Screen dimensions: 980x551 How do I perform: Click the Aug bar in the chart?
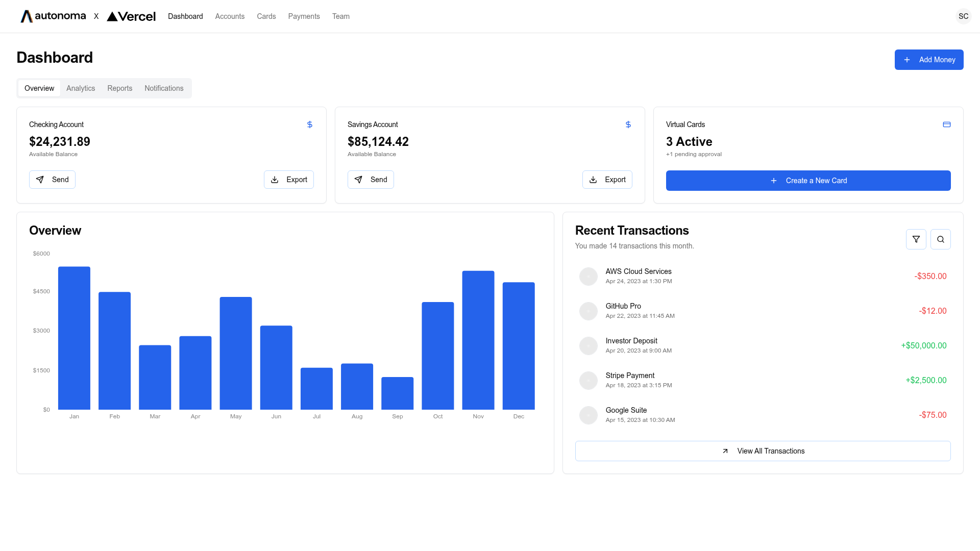pos(357,387)
